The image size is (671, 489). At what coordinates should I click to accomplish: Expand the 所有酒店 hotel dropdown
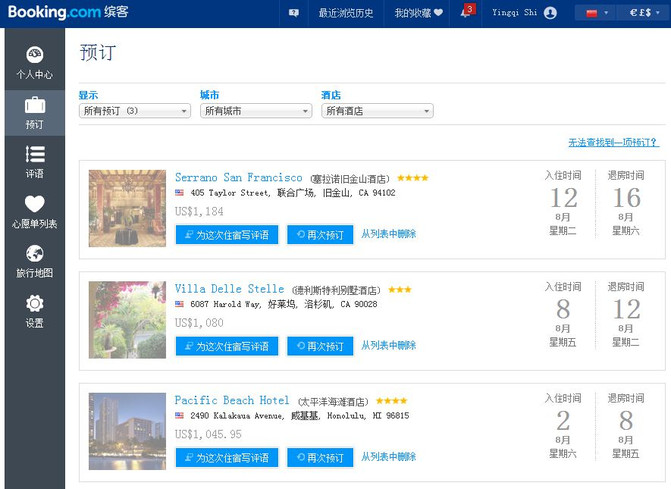coord(377,111)
